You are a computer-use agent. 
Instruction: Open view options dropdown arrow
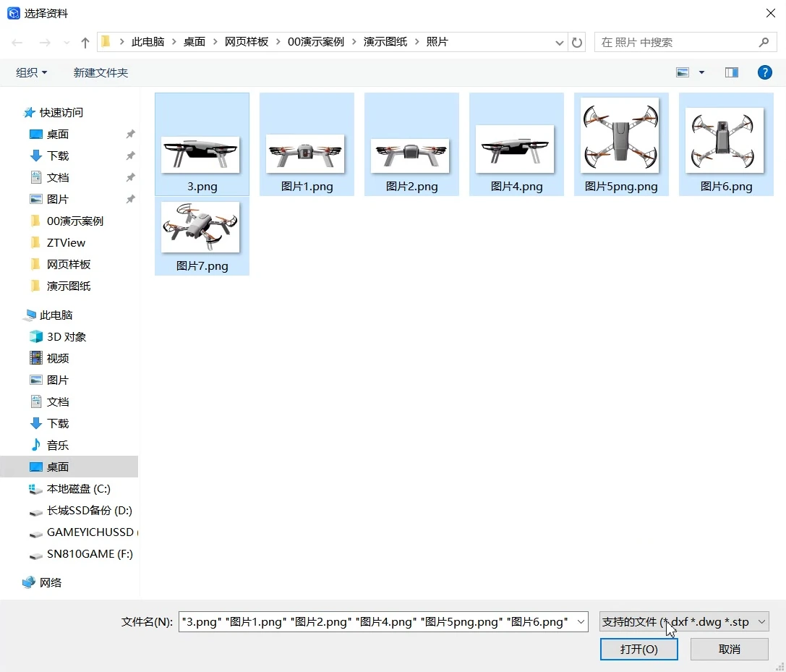[702, 73]
